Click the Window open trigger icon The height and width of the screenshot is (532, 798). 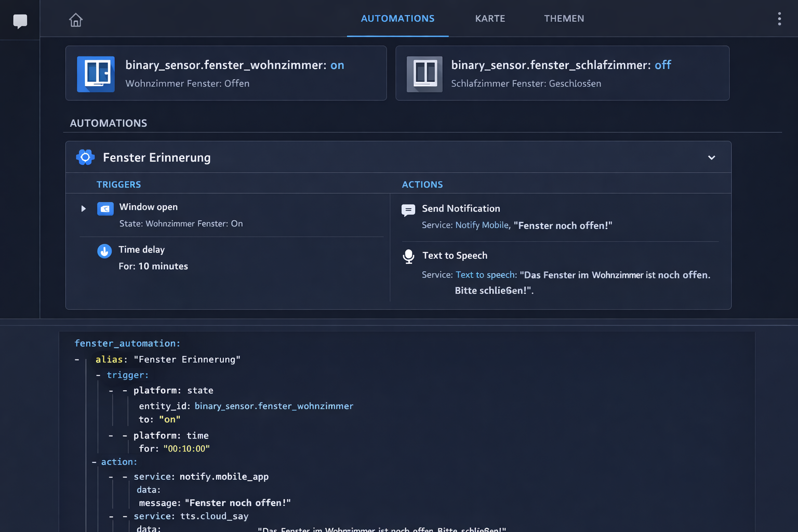pyautogui.click(x=105, y=208)
